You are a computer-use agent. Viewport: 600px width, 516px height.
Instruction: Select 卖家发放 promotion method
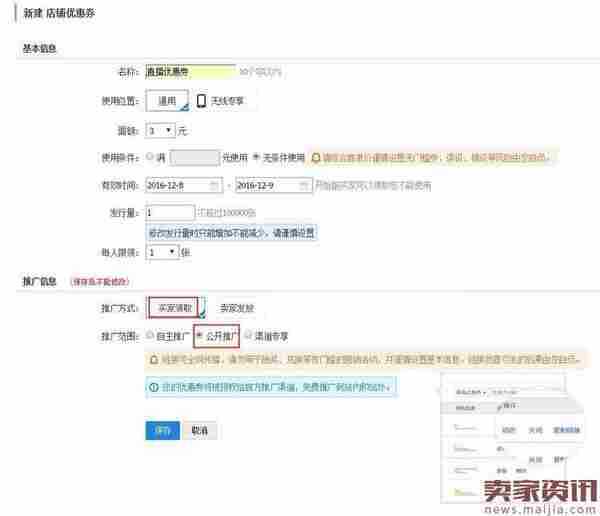tap(237, 308)
